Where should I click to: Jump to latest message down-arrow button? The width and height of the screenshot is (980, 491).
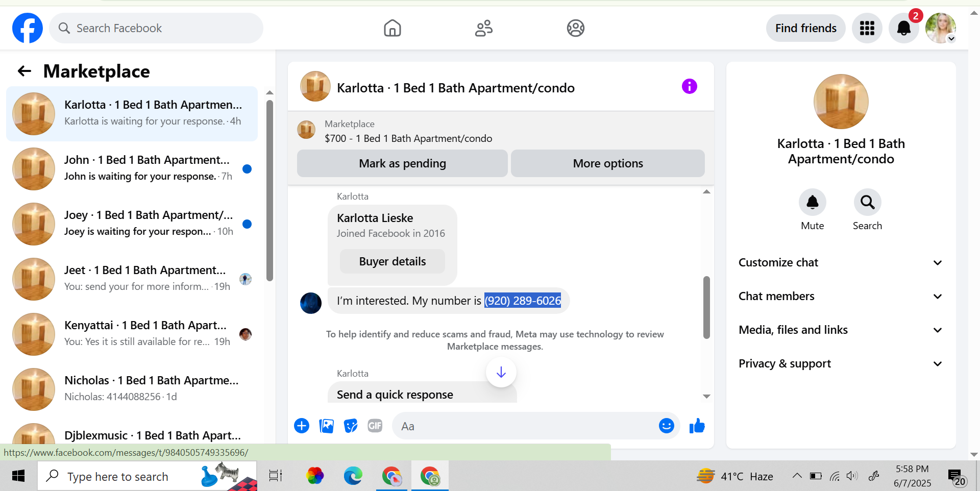[x=501, y=372]
